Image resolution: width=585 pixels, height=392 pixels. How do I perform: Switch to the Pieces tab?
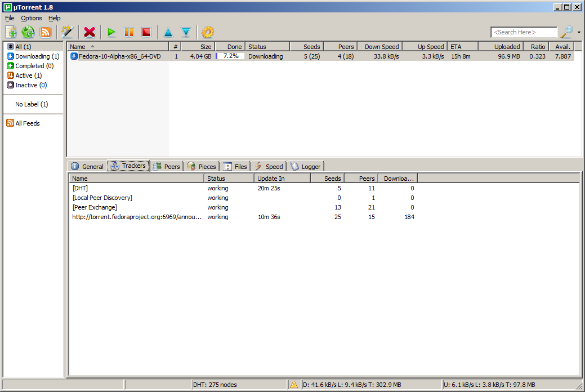tap(202, 167)
